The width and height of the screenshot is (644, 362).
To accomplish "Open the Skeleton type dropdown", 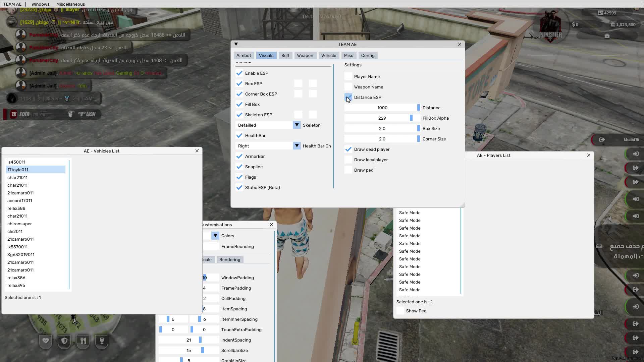I will point(297,125).
